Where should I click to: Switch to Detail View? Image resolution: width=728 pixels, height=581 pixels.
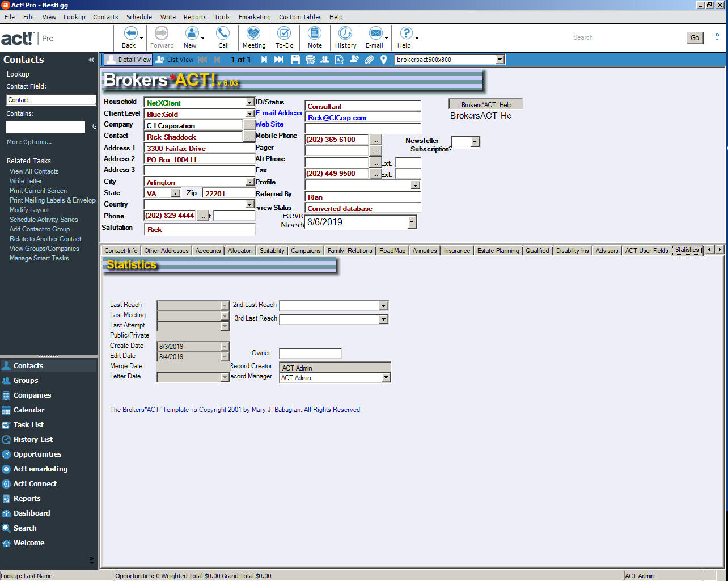click(x=129, y=60)
